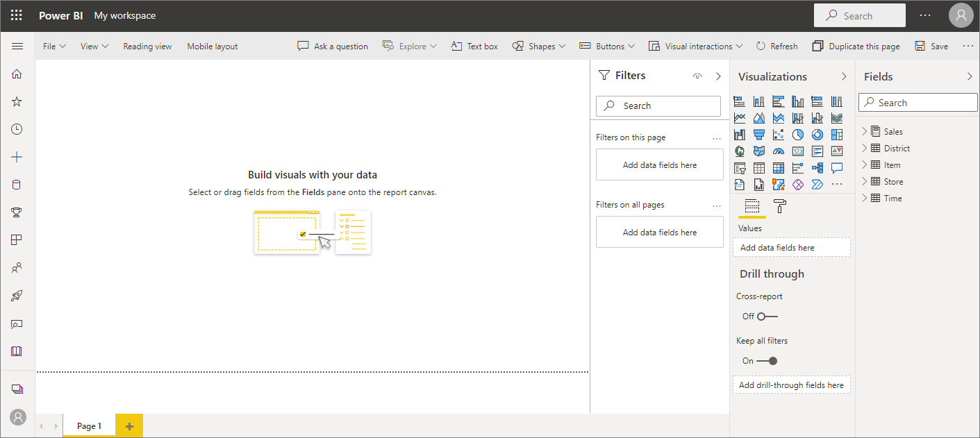Insert a waterfall chart visual

coord(740,135)
